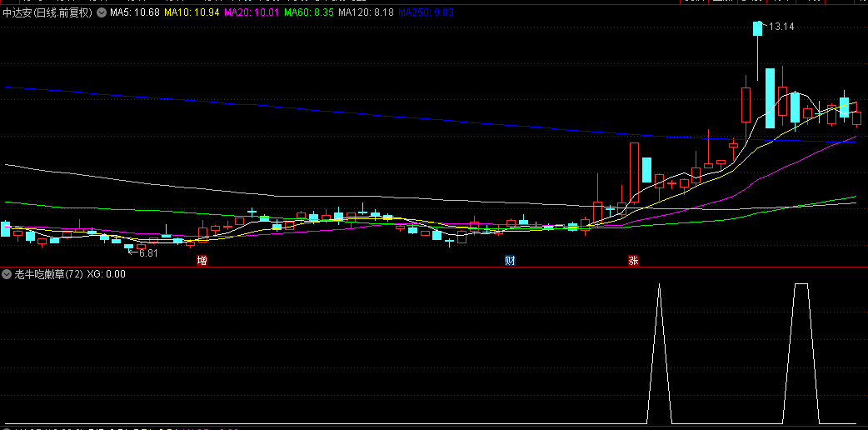Click the 中达安(日线.前复权) chart title
This screenshot has width=868, height=430.
pyautogui.click(x=47, y=12)
